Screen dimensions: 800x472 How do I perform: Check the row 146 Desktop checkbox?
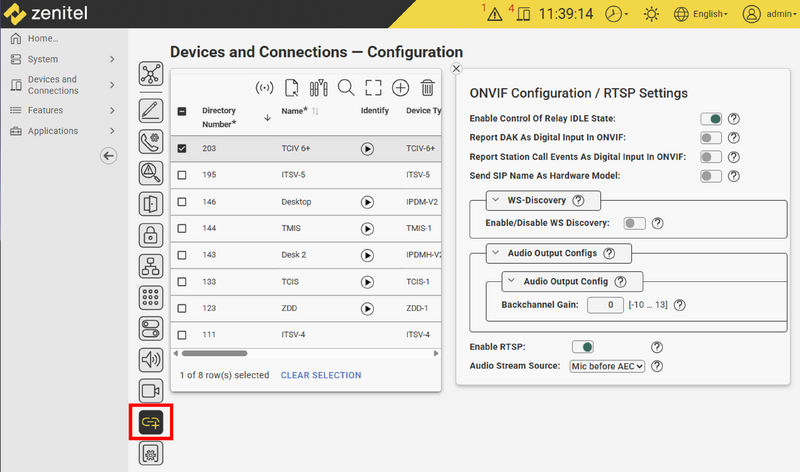(x=182, y=202)
